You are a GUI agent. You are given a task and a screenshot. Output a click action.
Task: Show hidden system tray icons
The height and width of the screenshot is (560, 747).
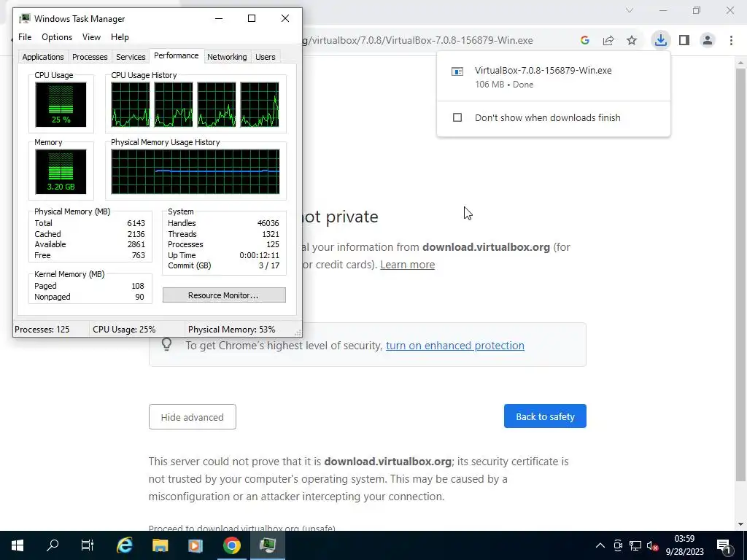(x=600, y=545)
